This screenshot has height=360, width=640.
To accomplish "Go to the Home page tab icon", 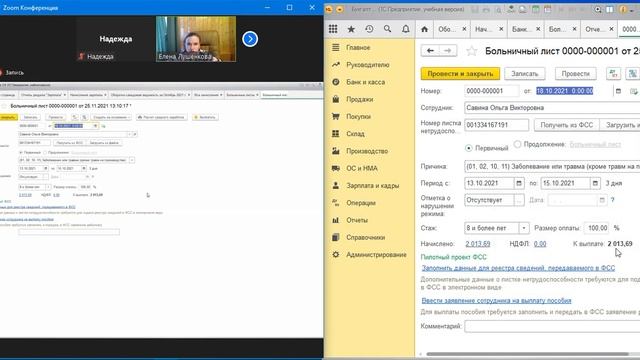I will coord(424,29).
